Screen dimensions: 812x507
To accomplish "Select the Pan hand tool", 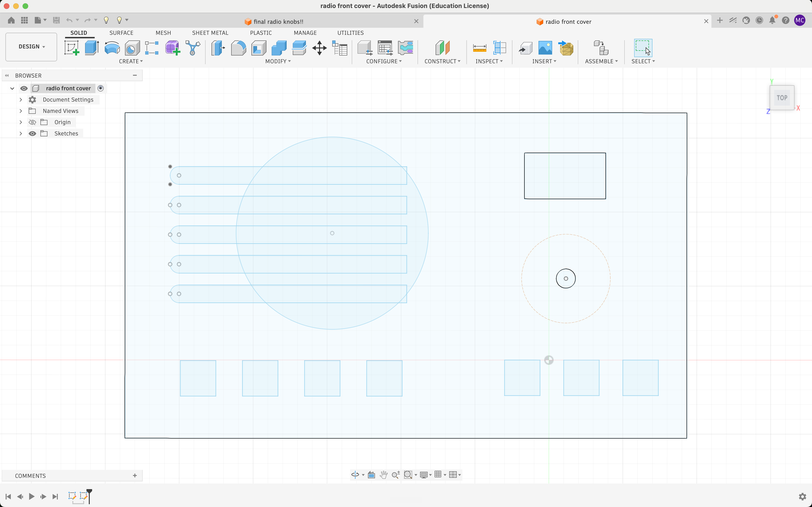I will click(x=383, y=475).
